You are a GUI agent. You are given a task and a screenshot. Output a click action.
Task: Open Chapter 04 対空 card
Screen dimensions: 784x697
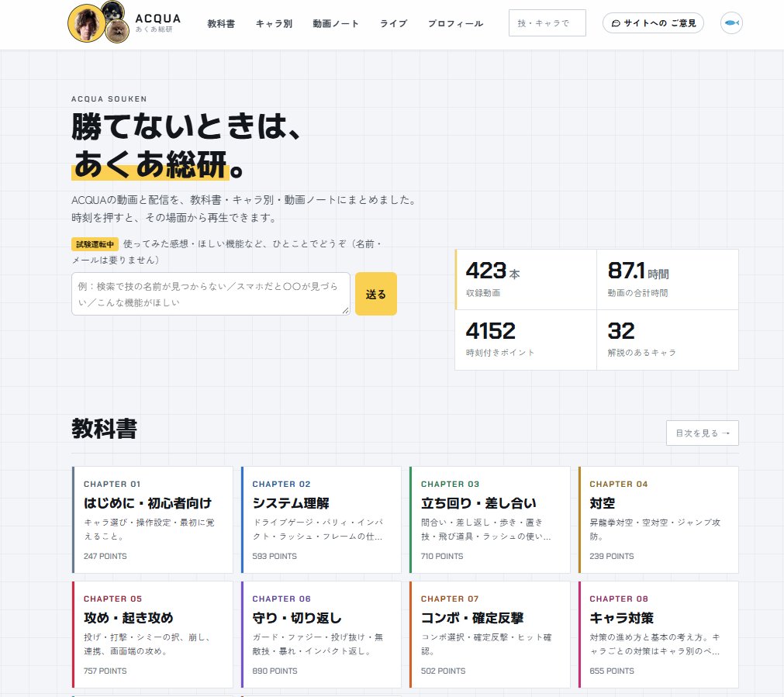coord(658,520)
